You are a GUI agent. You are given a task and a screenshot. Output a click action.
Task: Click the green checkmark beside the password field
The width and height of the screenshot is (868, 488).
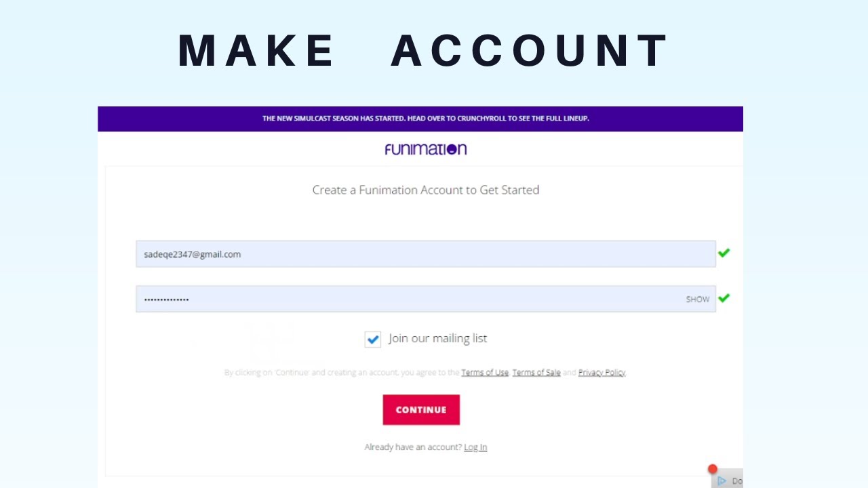click(724, 298)
